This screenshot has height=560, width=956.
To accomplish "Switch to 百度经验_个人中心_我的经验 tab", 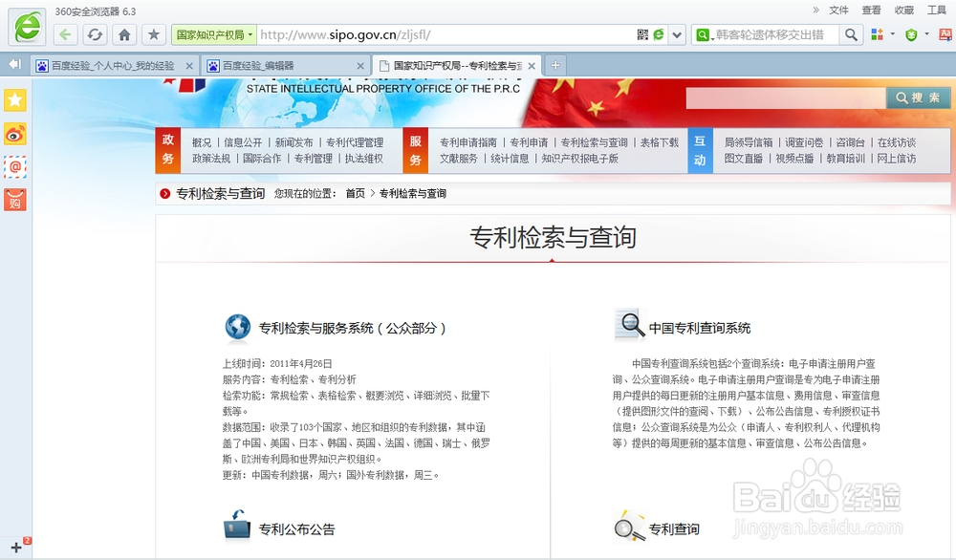I will tap(114, 66).
